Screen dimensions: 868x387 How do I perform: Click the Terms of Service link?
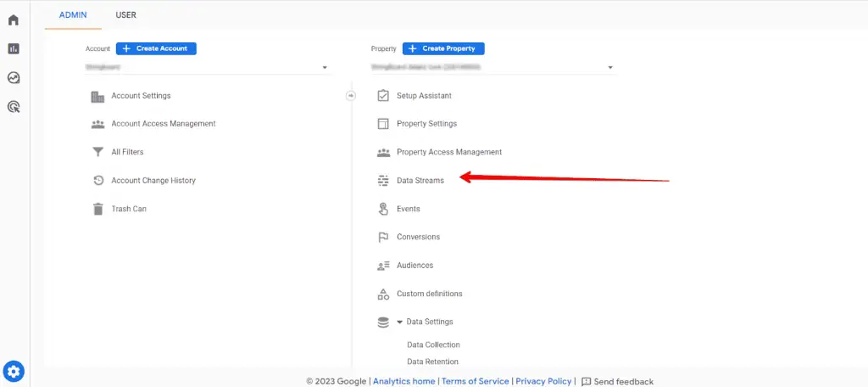pyautogui.click(x=475, y=381)
